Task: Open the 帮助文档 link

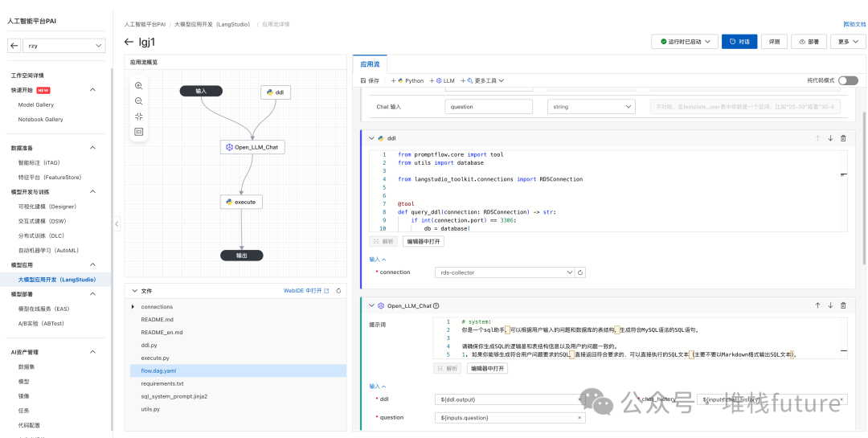Action: (x=854, y=24)
